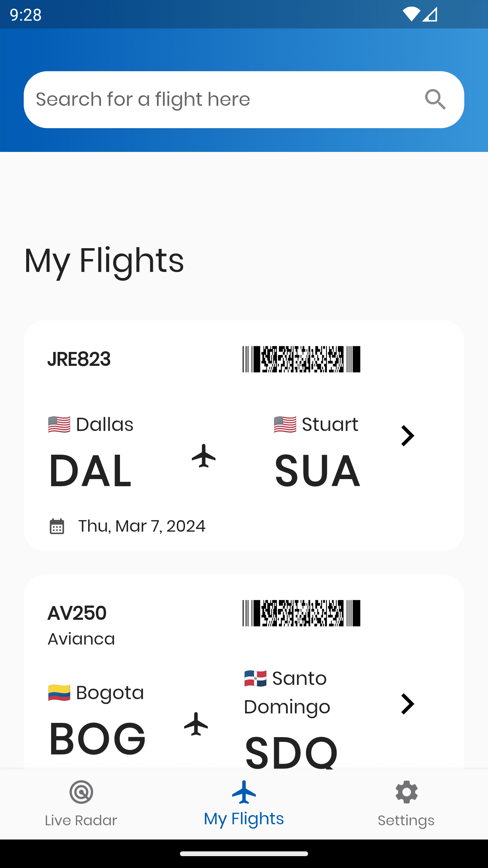Image resolution: width=488 pixels, height=868 pixels.
Task: Tap the My Flights airplane icon
Action: (x=244, y=792)
